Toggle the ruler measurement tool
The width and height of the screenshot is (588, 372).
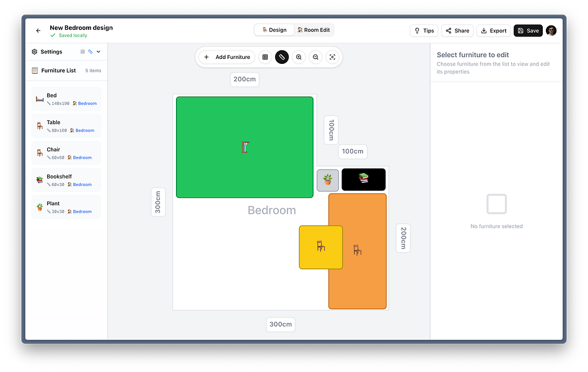pos(282,57)
